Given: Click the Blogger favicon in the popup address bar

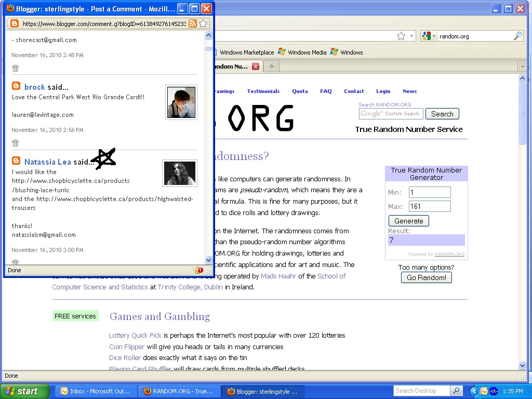Looking at the screenshot, I should point(15,23).
